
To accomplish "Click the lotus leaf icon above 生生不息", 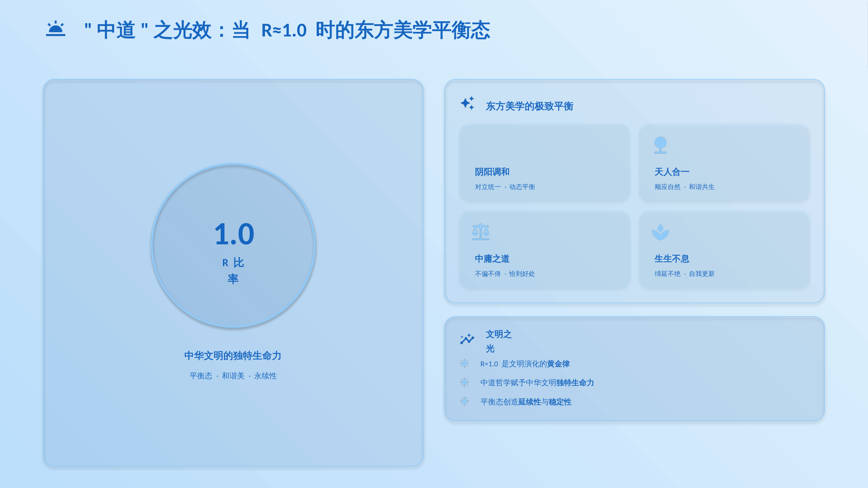I will [x=660, y=232].
